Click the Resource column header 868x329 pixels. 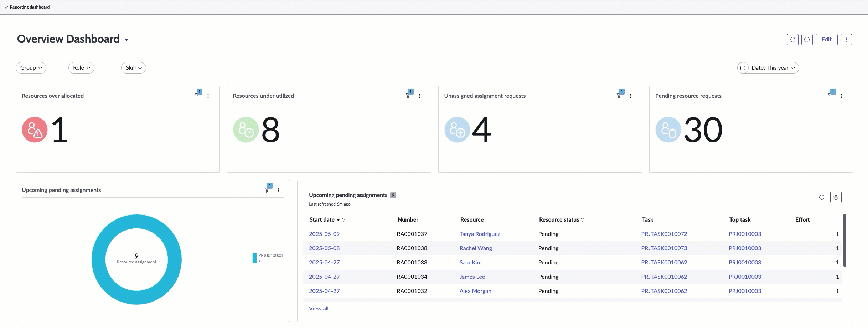tap(472, 220)
